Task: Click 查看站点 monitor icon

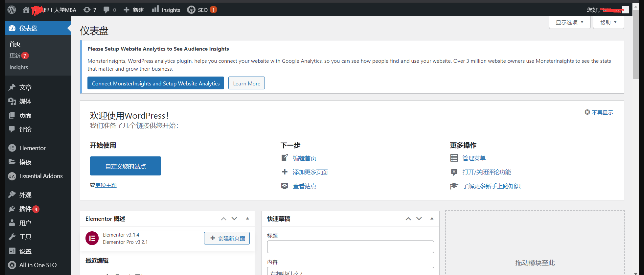Action: [x=285, y=186]
